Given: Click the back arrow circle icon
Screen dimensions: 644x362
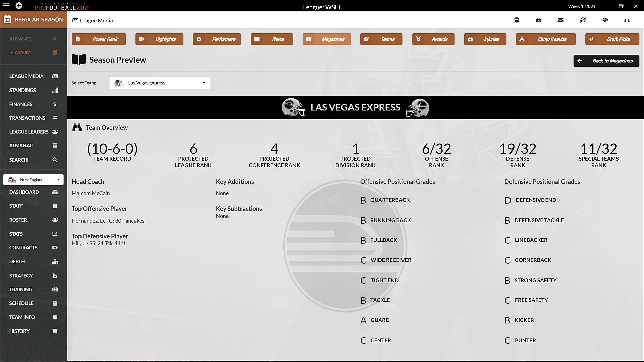Looking at the screenshot, I should coord(19,6).
